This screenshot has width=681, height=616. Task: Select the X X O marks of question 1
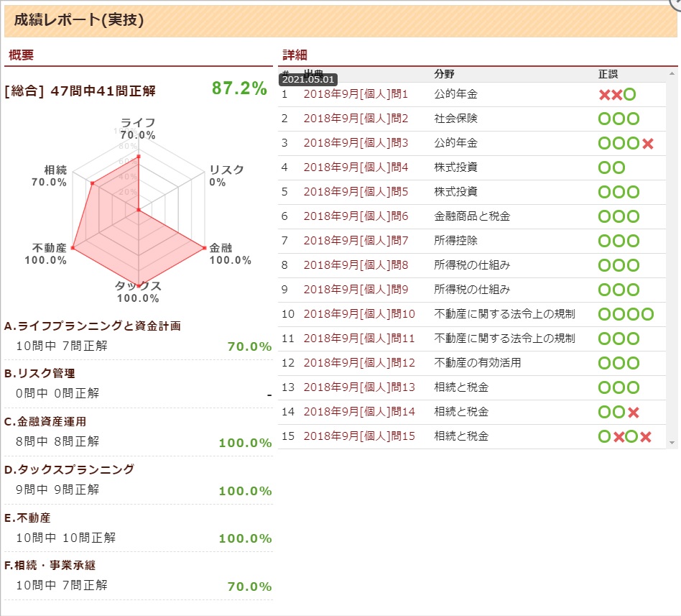tap(618, 94)
